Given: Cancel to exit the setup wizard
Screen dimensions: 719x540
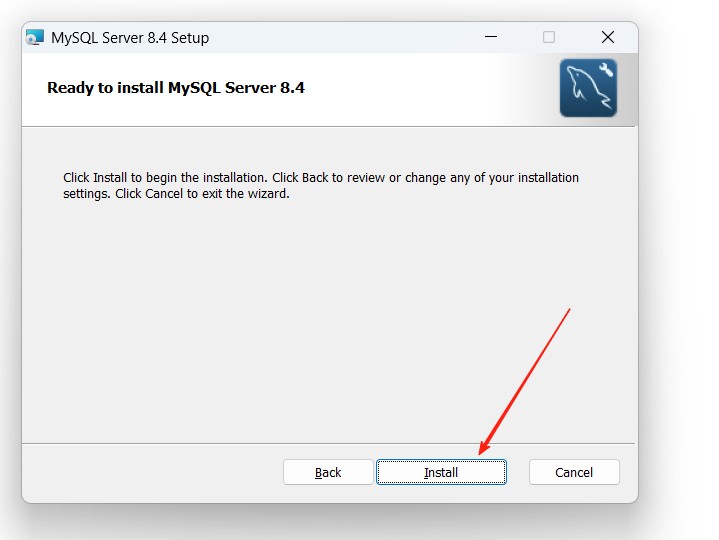Looking at the screenshot, I should (574, 472).
